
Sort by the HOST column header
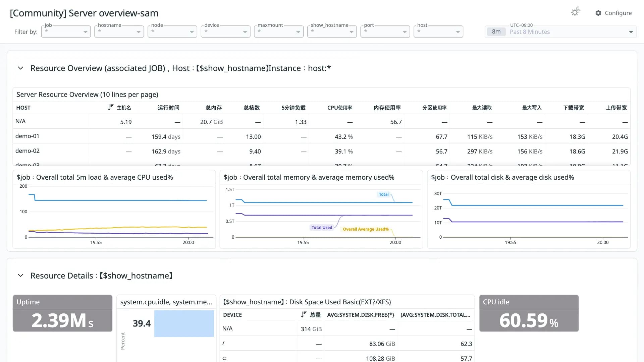(x=23, y=108)
